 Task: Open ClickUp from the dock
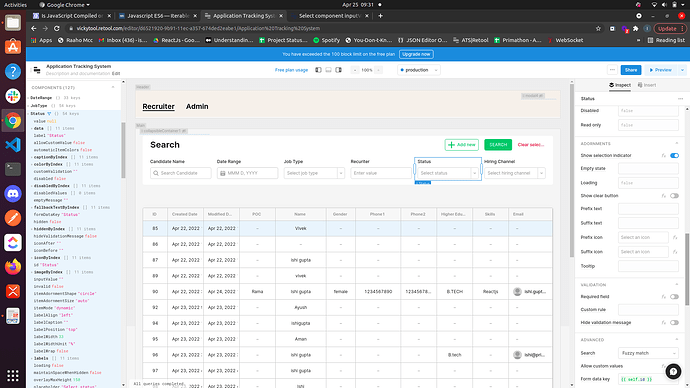pyautogui.click(x=13, y=242)
